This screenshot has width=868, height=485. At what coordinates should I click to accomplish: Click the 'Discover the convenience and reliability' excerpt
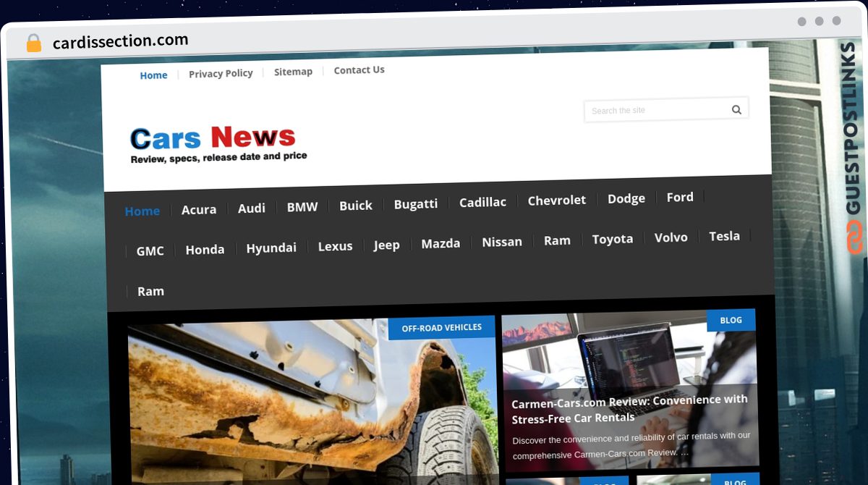point(631,445)
